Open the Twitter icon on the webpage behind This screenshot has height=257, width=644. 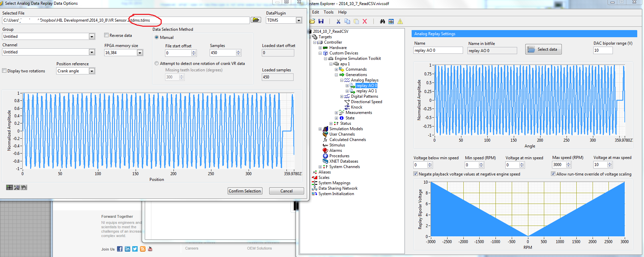tap(135, 249)
